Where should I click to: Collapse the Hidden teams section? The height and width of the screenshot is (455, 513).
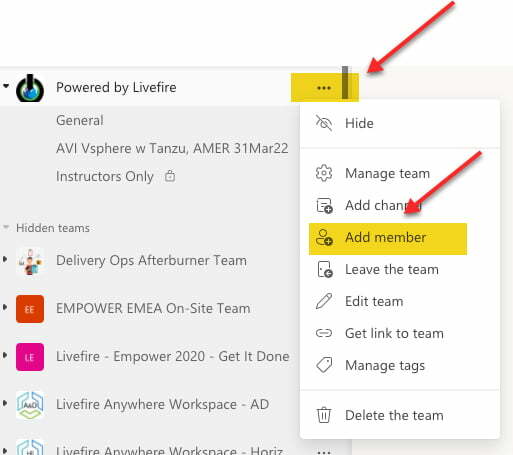(6, 227)
